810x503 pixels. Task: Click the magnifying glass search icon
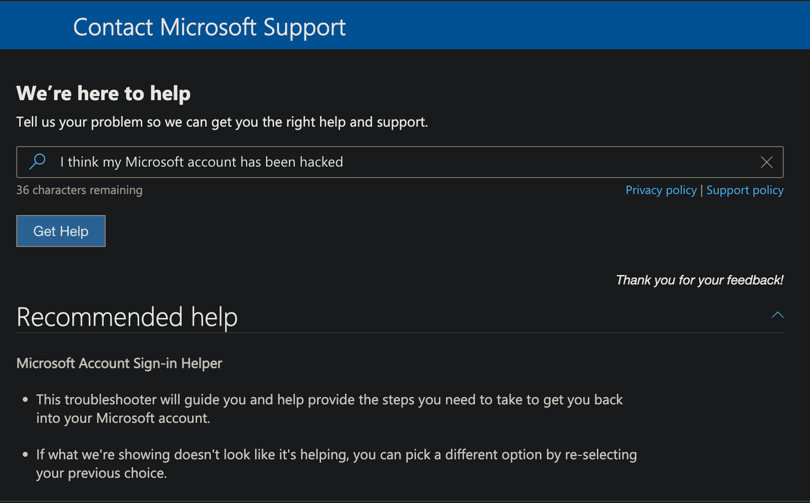[38, 162]
